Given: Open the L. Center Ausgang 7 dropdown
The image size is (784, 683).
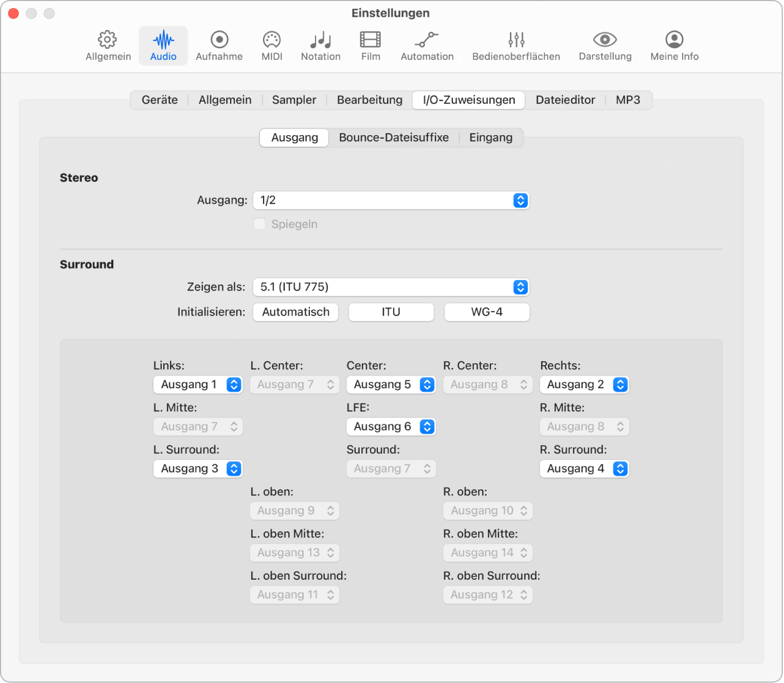Looking at the screenshot, I should (x=294, y=385).
